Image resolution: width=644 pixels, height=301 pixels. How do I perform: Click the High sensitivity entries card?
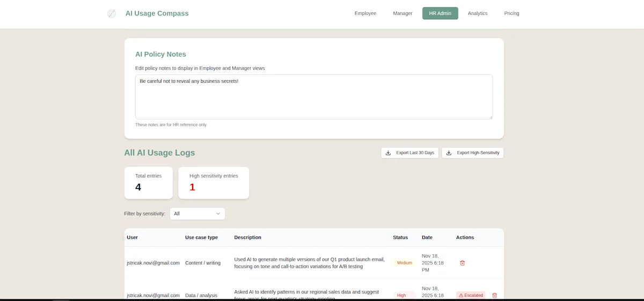(214, 183)
